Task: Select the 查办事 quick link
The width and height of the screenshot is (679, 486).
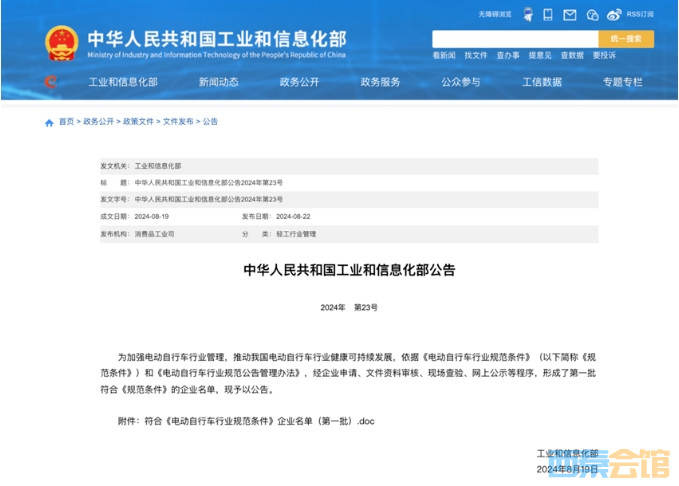Action: (x=508, y=55)
